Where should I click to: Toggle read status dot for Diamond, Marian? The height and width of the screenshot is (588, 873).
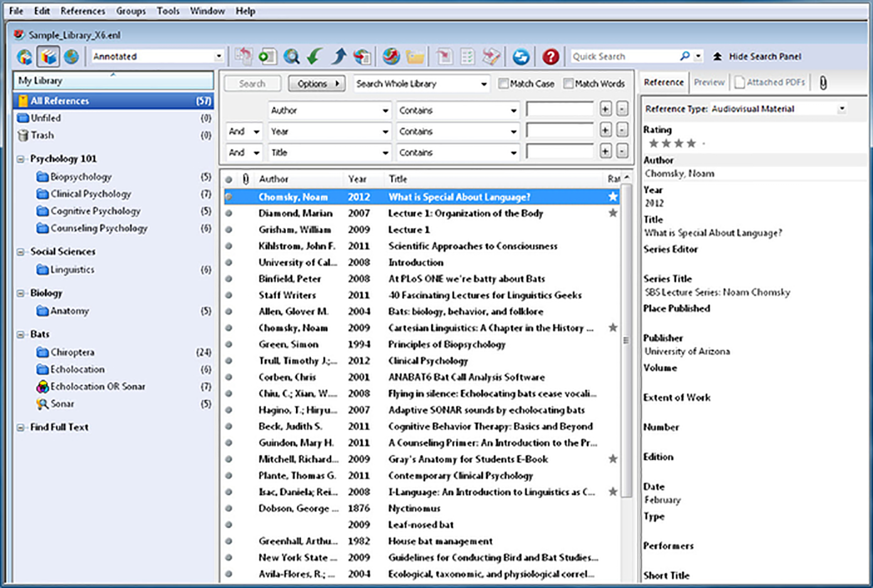coord(229,213)
